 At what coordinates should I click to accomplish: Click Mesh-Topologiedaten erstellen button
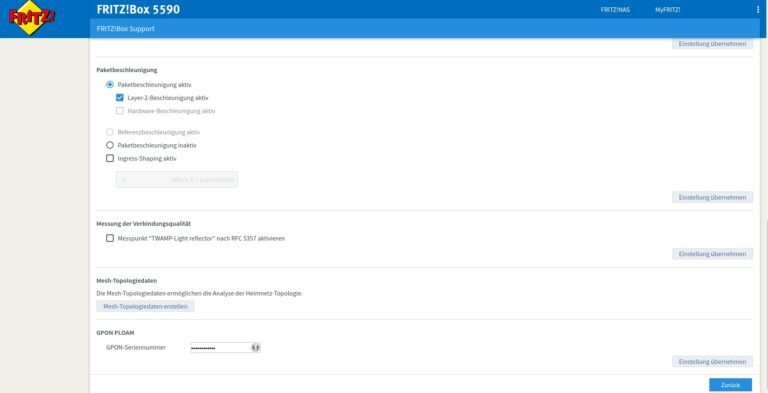tap(145, 306)
